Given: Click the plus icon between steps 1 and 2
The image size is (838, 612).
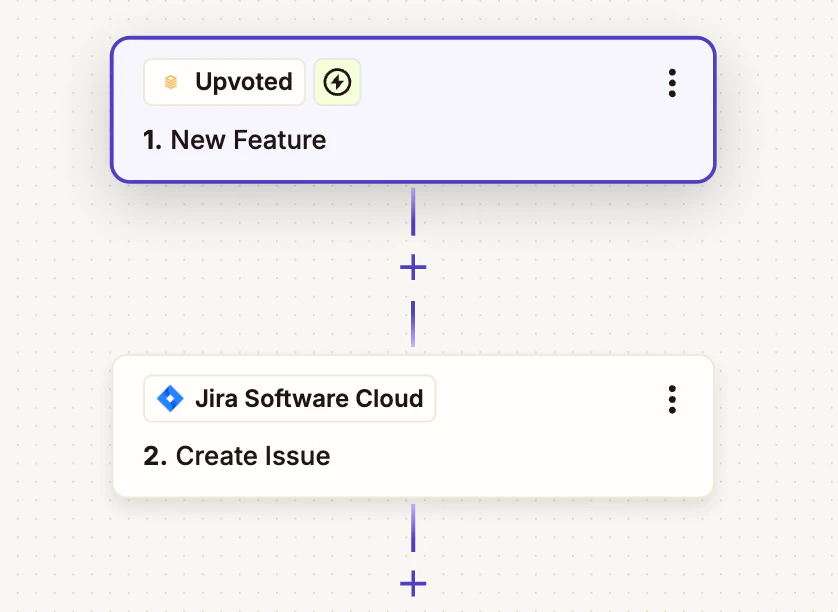Looking at the screenshot, I should (412, 266).
